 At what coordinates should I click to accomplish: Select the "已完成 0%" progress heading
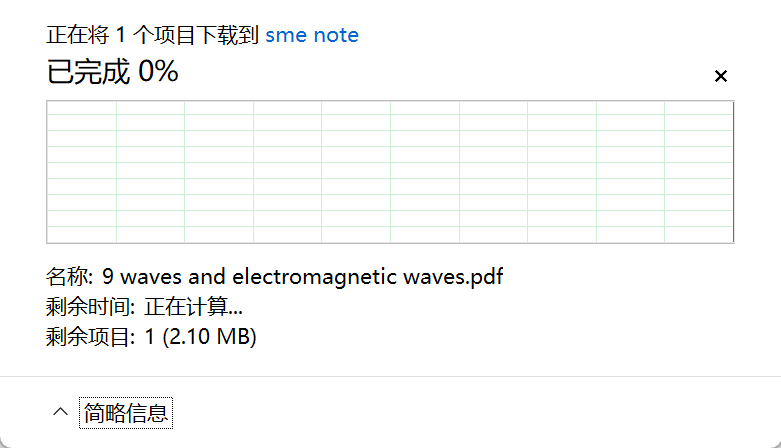pos(112,72)
